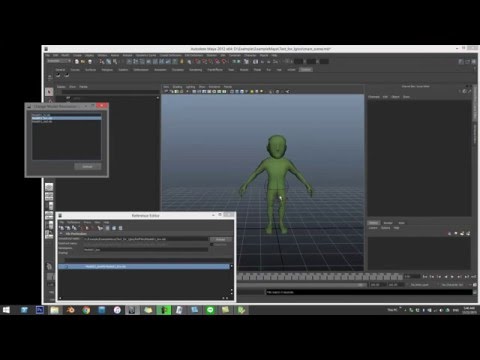Click the current frame field beside the timeline

[x=412, y=277]
